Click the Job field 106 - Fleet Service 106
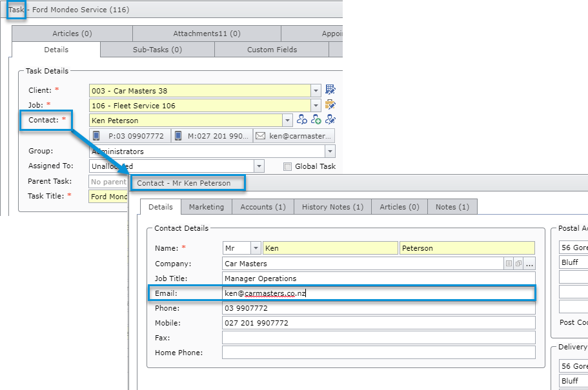The image size is (588, 390). 200,106
